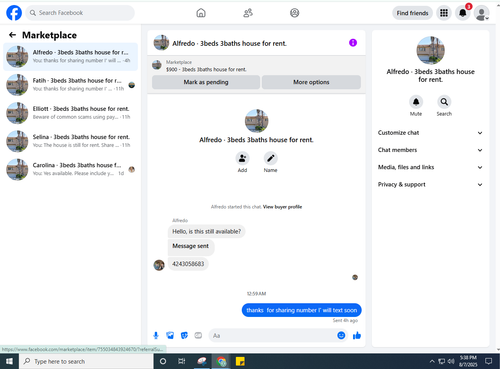Click the back arrow beside Marketplace
This screenshot has width=500, height=369.
pos(12,35)
